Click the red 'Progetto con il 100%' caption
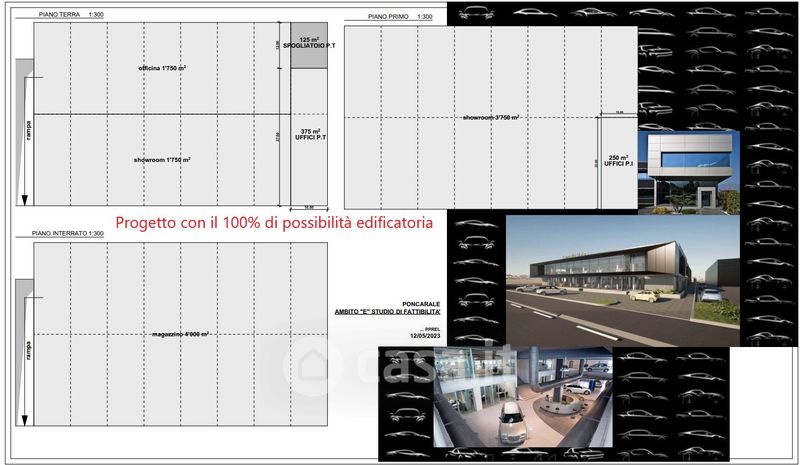 (274, 223)
